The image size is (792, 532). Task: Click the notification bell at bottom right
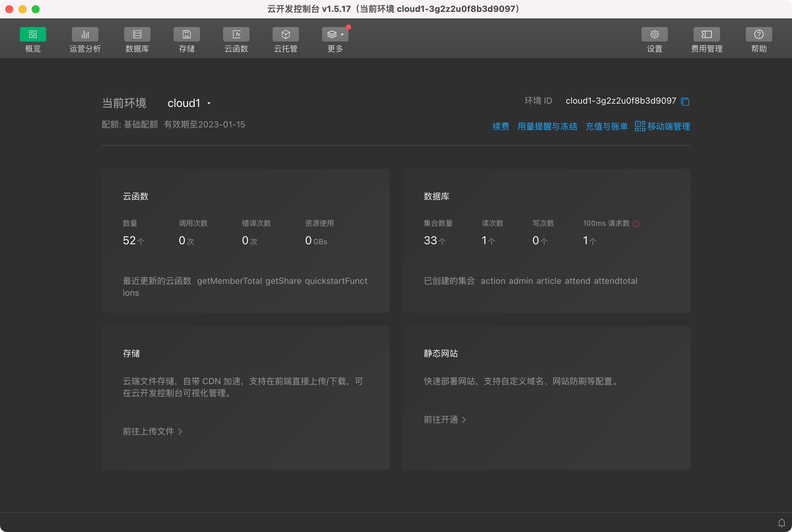781,522
